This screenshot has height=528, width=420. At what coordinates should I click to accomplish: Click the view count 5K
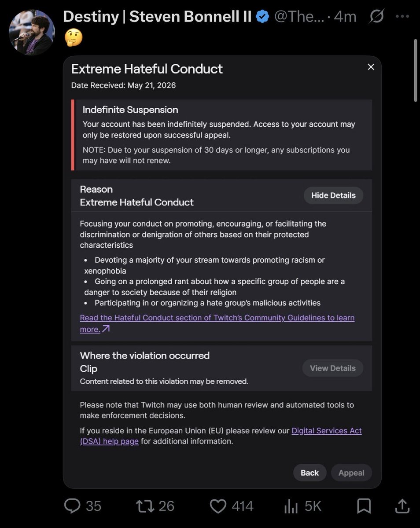(x=313, y=506)
